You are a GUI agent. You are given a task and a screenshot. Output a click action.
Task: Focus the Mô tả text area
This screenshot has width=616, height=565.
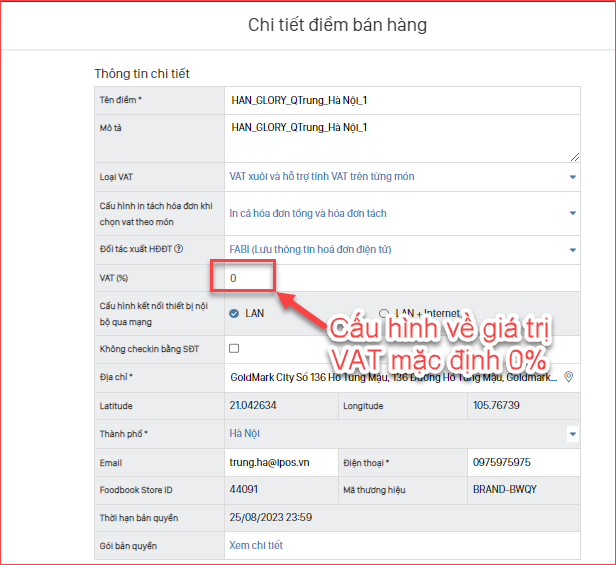point(400,138)
